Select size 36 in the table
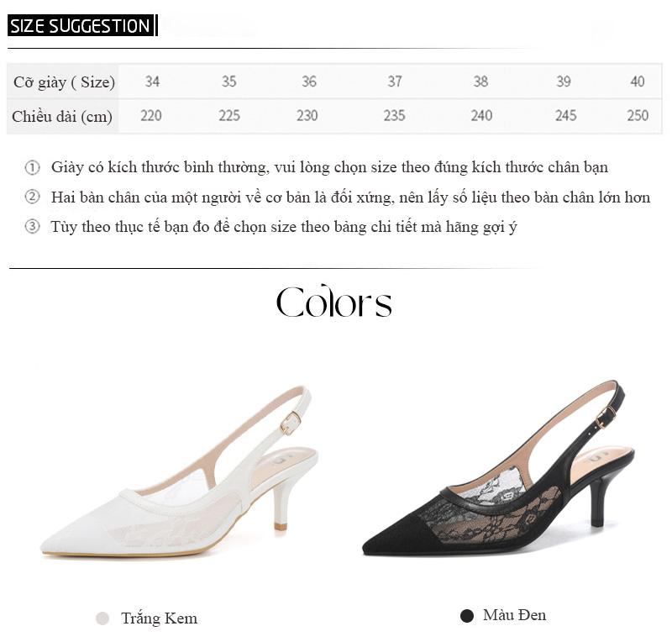672x642 pixels. (x=309, y=82)
